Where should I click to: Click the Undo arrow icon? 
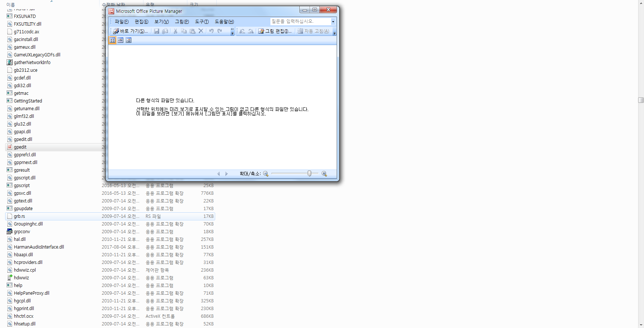tap(211, 31)
